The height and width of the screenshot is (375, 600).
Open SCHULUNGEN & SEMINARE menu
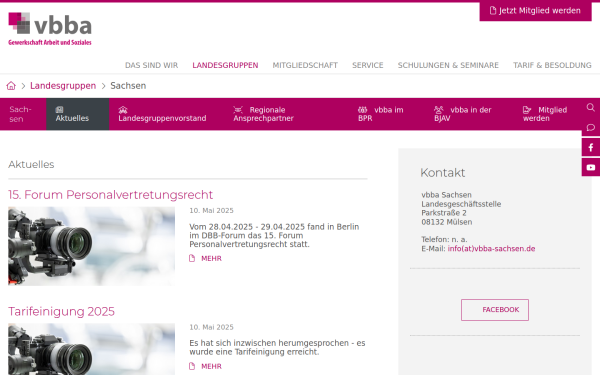pos(448,65)
